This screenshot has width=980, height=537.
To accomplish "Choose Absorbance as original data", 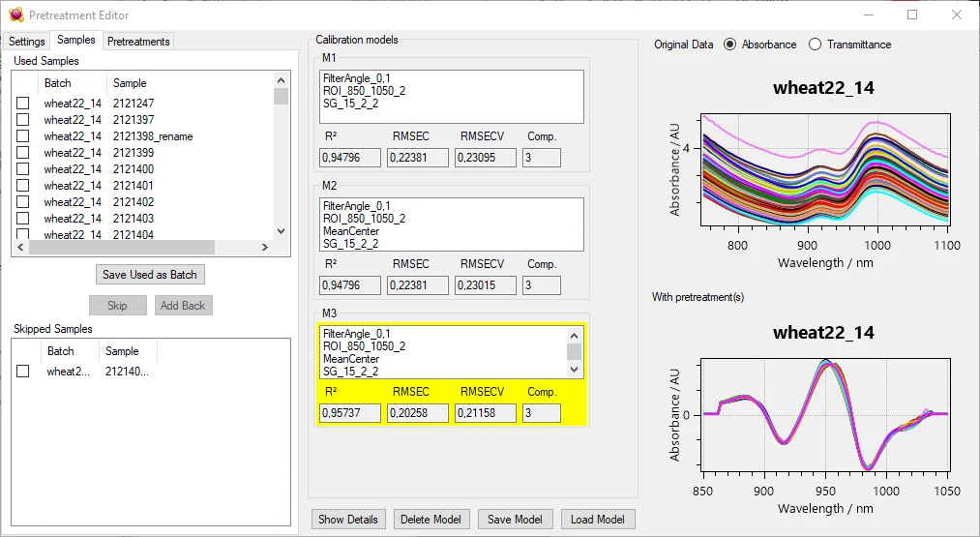I will click(729, 45).
